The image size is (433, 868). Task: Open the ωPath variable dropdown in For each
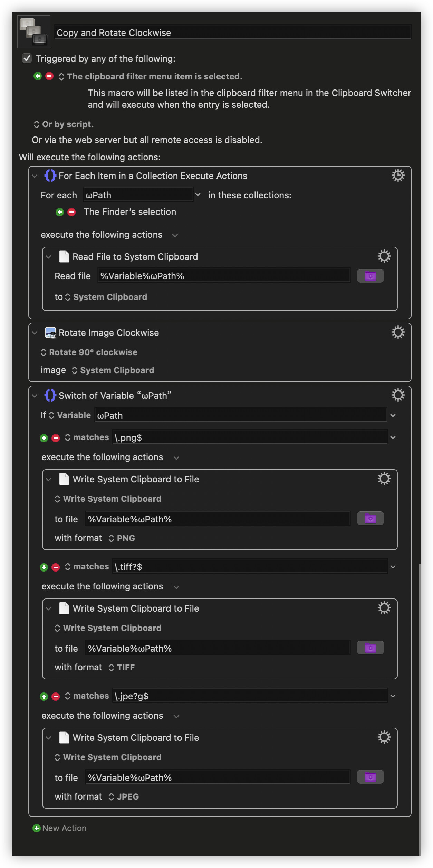point(198,195)
